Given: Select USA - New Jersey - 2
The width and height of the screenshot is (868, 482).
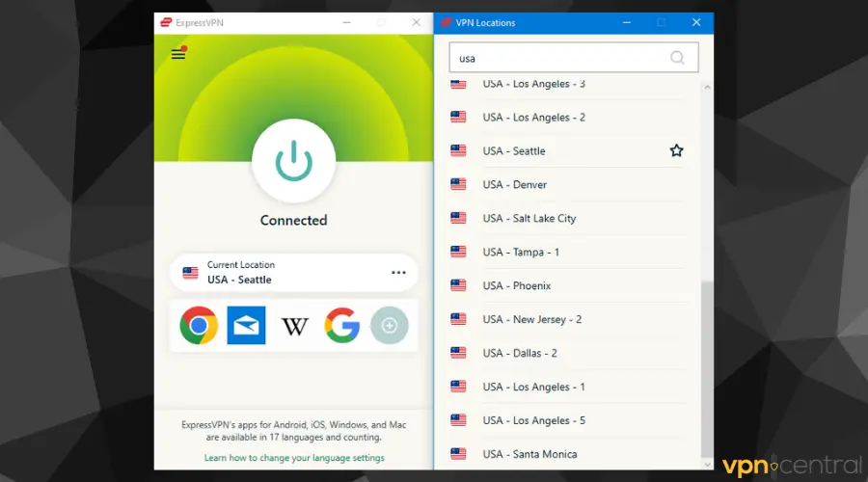Looking at the screenshot, I should (x=568, y=320).
